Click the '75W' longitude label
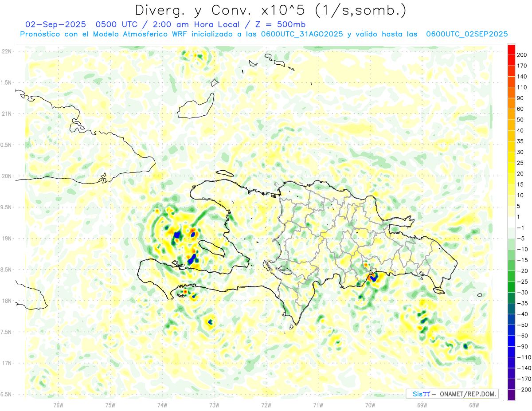The height and width of the screenshot is (411, 532). tap(110, 405)
